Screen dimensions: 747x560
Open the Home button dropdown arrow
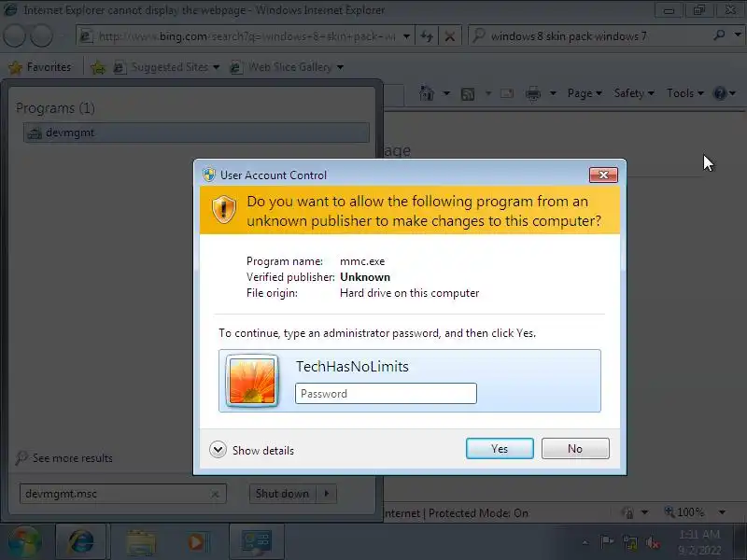click(x=446, y=93)
